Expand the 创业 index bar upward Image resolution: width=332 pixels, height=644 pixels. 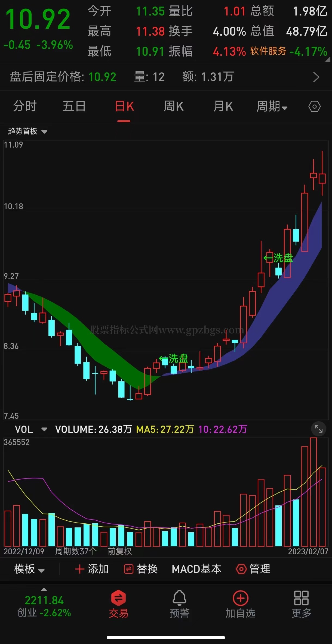tap(44, 590)
